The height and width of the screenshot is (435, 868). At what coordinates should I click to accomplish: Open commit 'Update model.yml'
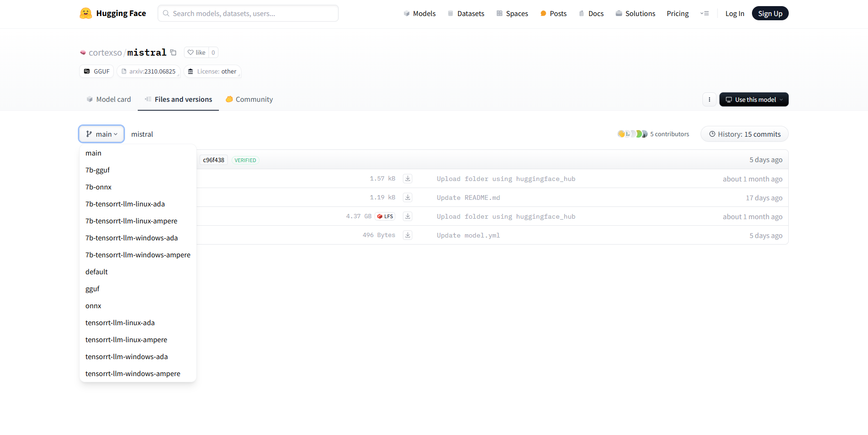(468, 235)
